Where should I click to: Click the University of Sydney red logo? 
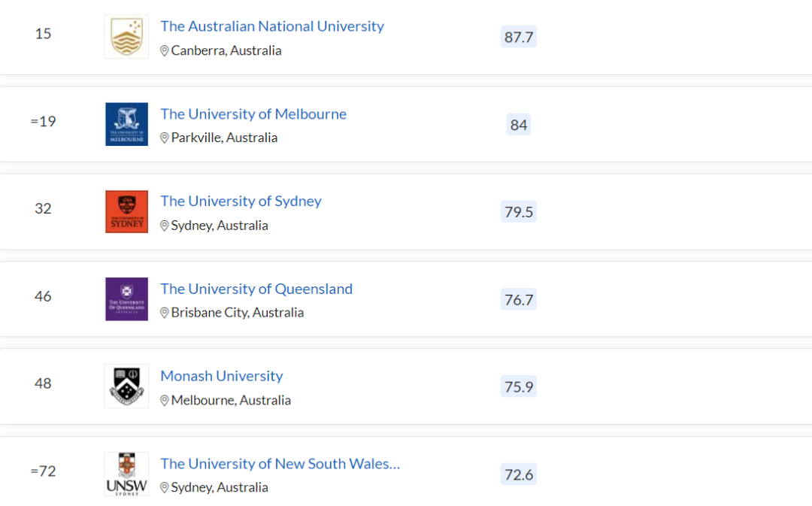tap(126, 211)
